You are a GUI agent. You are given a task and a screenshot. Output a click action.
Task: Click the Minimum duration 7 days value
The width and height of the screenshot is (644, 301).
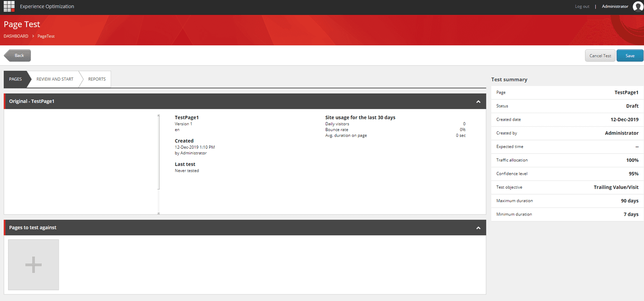631,214
